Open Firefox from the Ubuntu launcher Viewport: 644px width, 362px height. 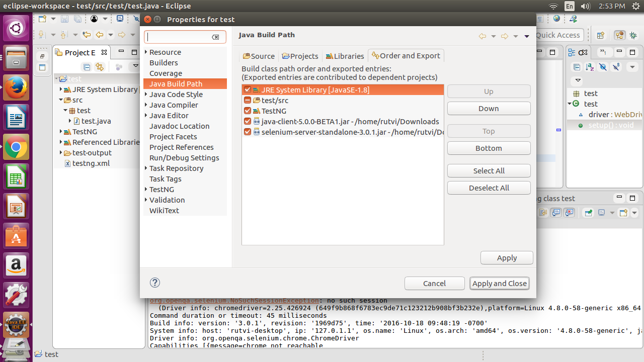[16, 88]
